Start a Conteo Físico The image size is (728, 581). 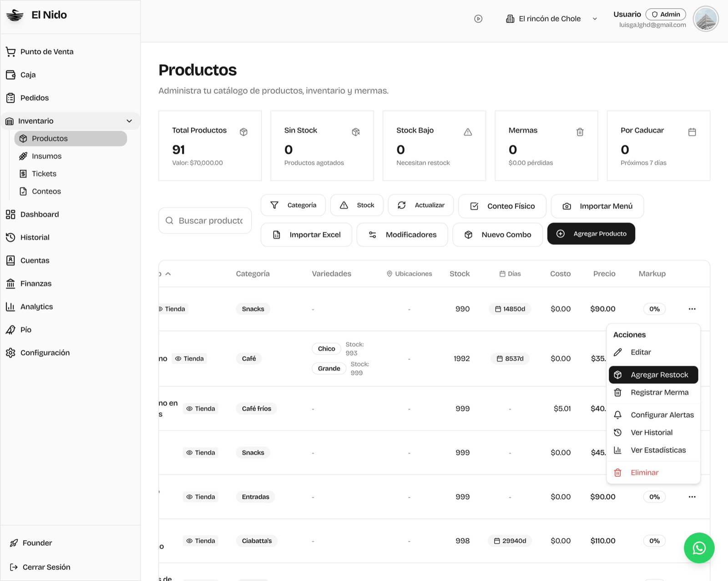tap(502, 206)
